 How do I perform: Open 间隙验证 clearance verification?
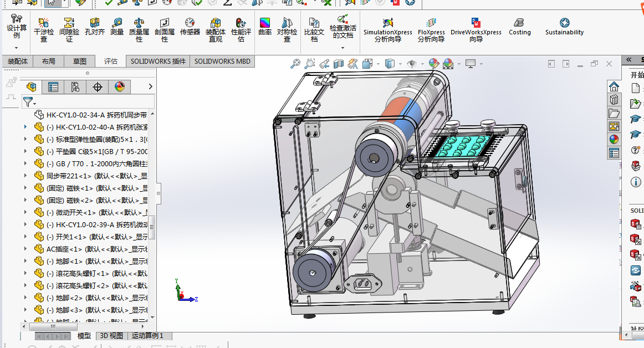69,29
